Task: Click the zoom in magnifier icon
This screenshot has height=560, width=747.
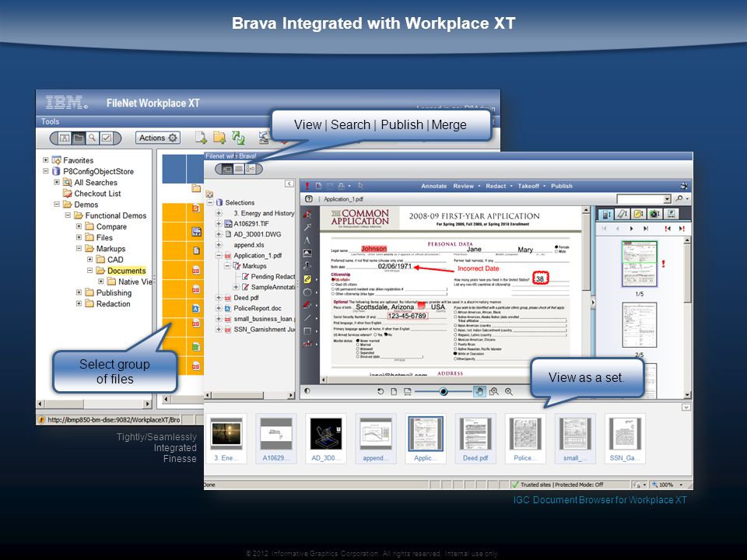Action: (x=509, y=391)
